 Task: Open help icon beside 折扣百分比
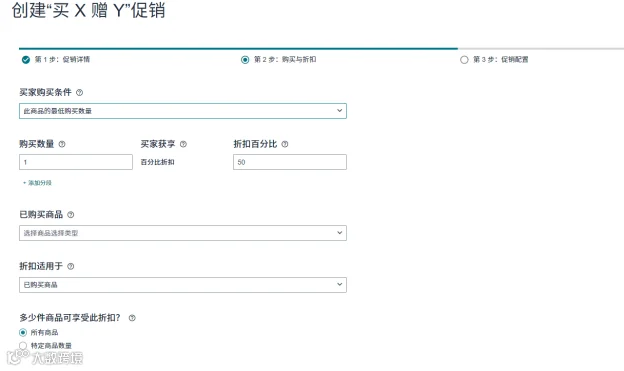[285, 144]
